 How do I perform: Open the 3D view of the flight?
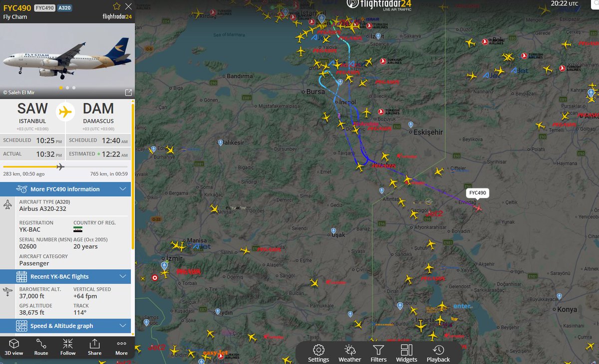14,348
